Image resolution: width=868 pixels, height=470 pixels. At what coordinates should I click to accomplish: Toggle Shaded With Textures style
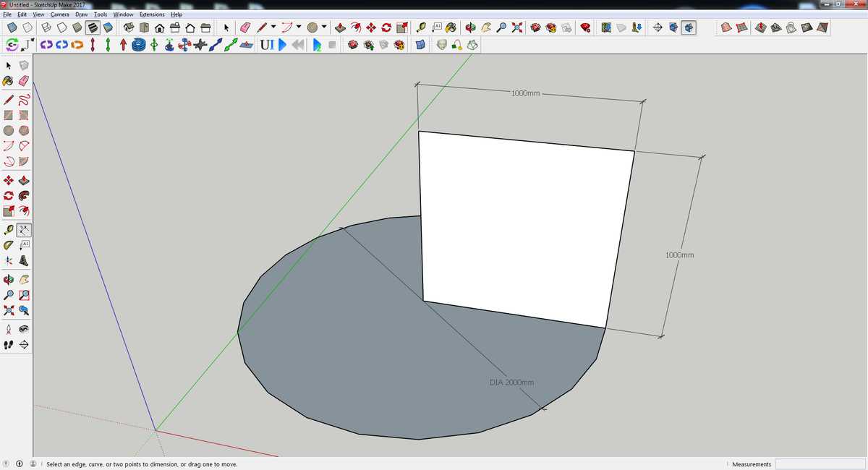point(93,27)
